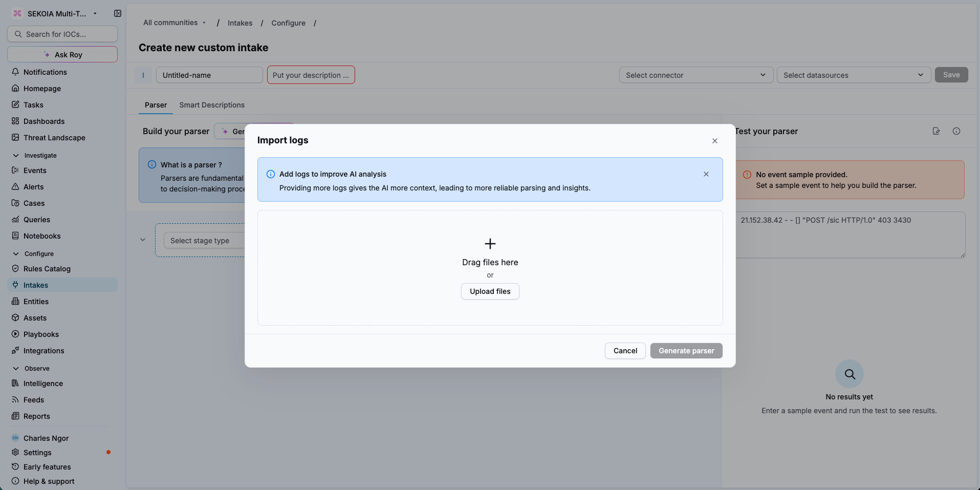This screenshot has width=980, height=490.
Task: Click the plus icon in drop zone
Action: [x=490, y=243]
